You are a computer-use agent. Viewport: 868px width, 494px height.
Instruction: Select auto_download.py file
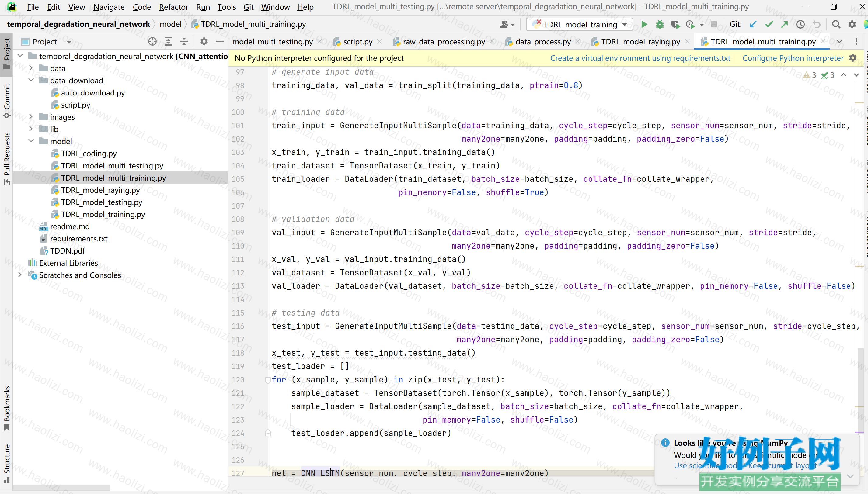tap(93, 93)
